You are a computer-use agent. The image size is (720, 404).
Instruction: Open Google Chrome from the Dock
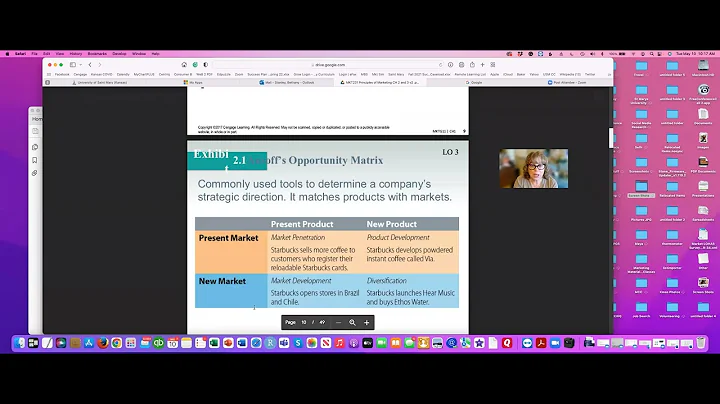tap(117, 343)
